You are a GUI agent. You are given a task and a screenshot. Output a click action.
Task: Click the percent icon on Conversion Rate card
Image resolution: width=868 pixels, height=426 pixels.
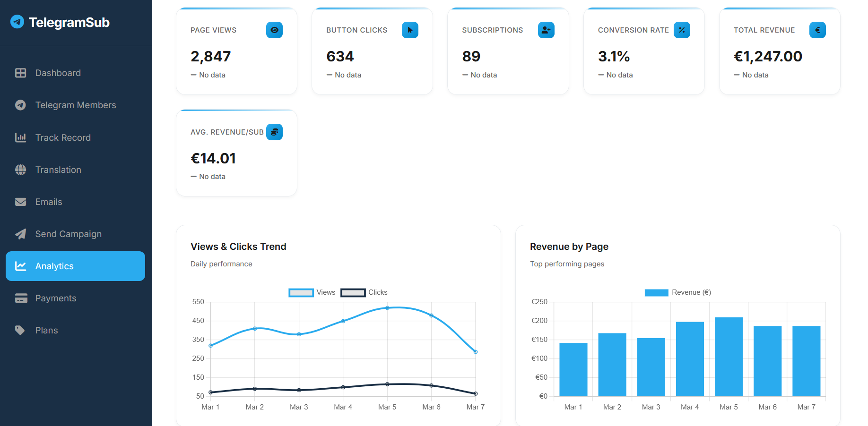[681, 30]
